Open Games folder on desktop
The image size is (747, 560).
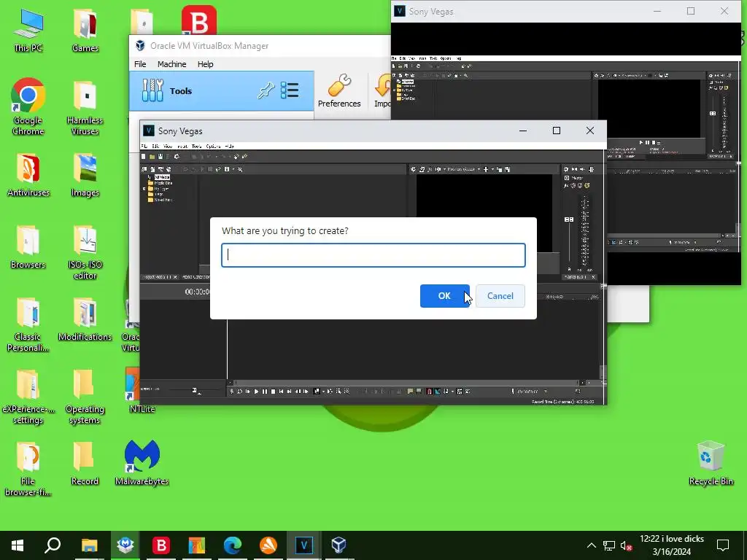coord(85,30)
